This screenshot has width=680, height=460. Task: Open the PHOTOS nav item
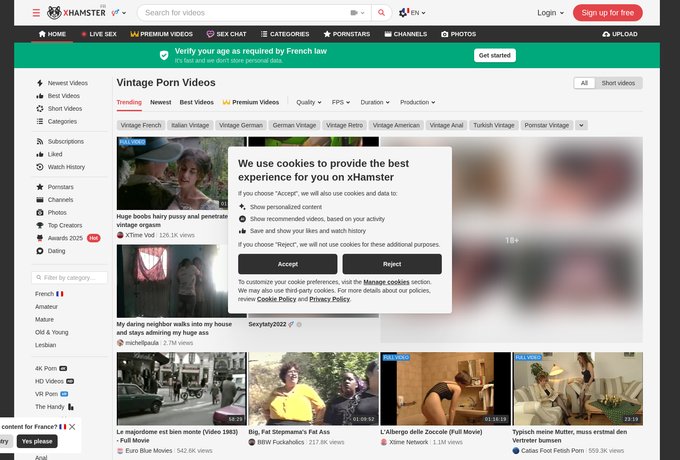(x=458, y=34)
